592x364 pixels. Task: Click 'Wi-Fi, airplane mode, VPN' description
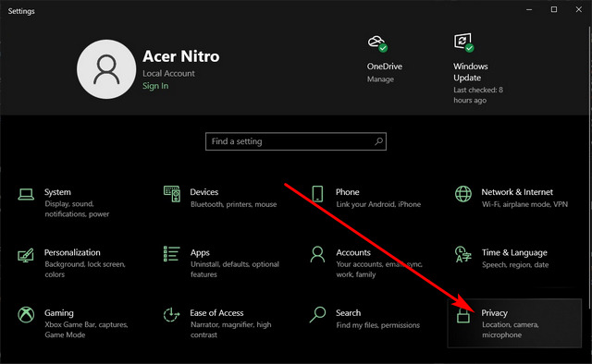coord(524,204)
